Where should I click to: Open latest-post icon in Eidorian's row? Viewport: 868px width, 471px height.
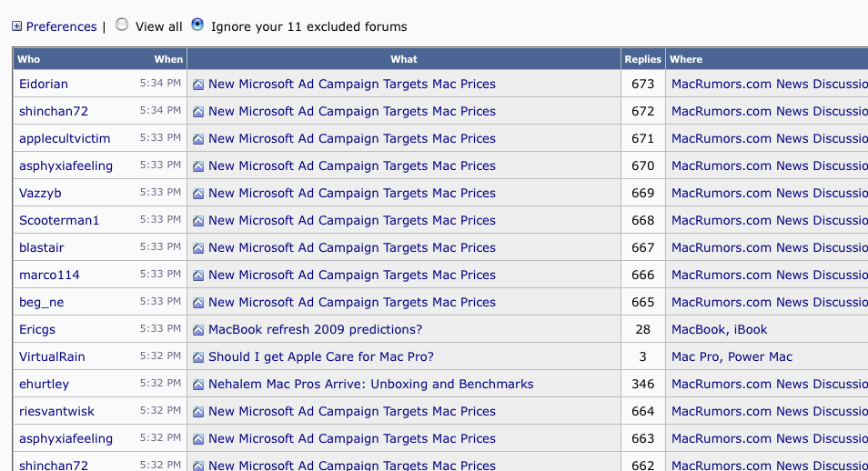198,85
